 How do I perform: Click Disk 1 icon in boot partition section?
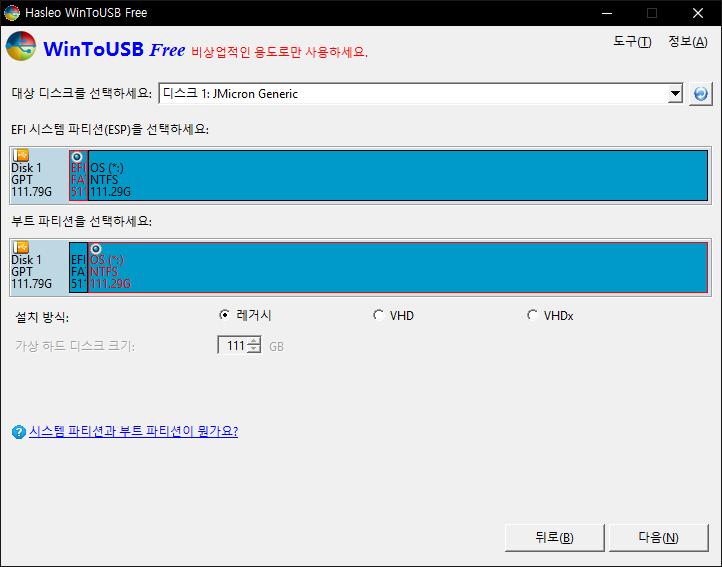[21, 247]
